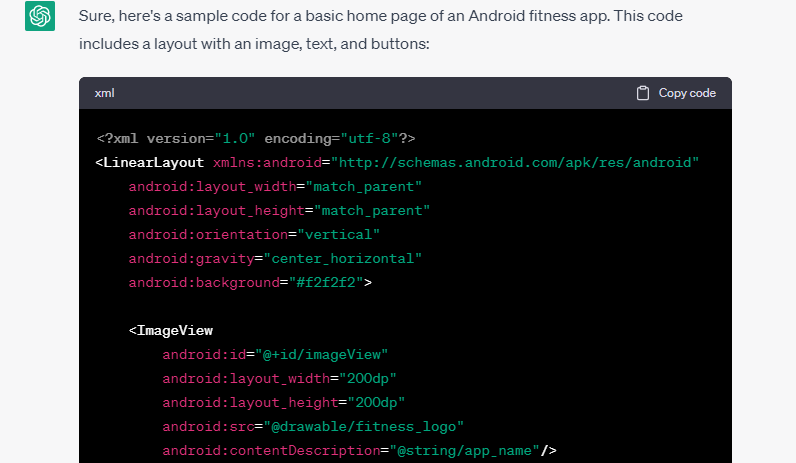Click the android:layout_height="match_parent" line
Screen dimensions: 796x463
point(279,211)
